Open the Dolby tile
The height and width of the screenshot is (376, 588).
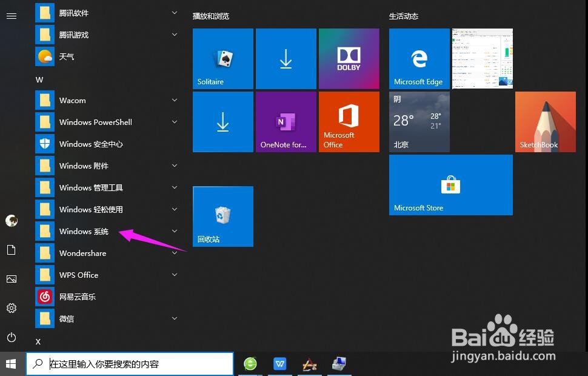coord(349,59)
